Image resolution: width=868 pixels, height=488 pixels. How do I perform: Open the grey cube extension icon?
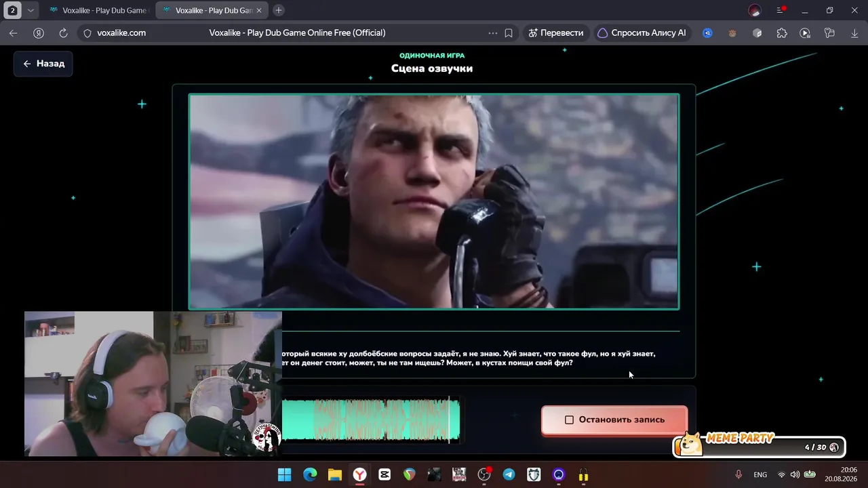757,33
